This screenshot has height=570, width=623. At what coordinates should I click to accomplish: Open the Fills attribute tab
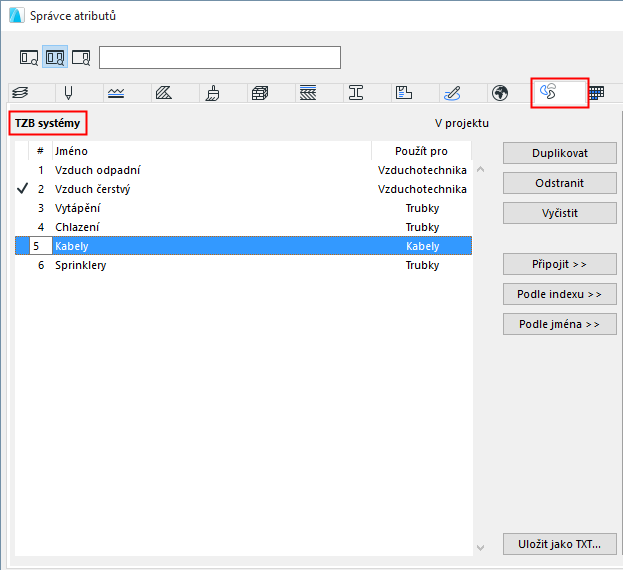pyautogui.click(x=164, y=93)
